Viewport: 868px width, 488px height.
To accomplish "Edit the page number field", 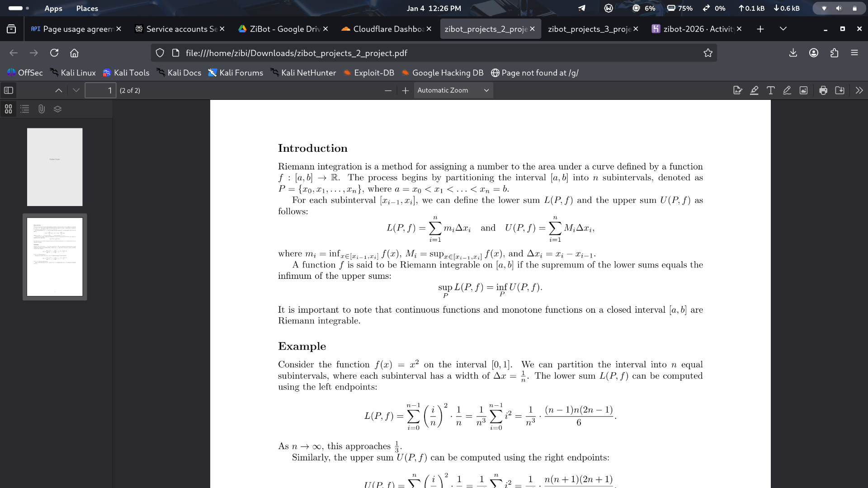I will pos(100,90).
